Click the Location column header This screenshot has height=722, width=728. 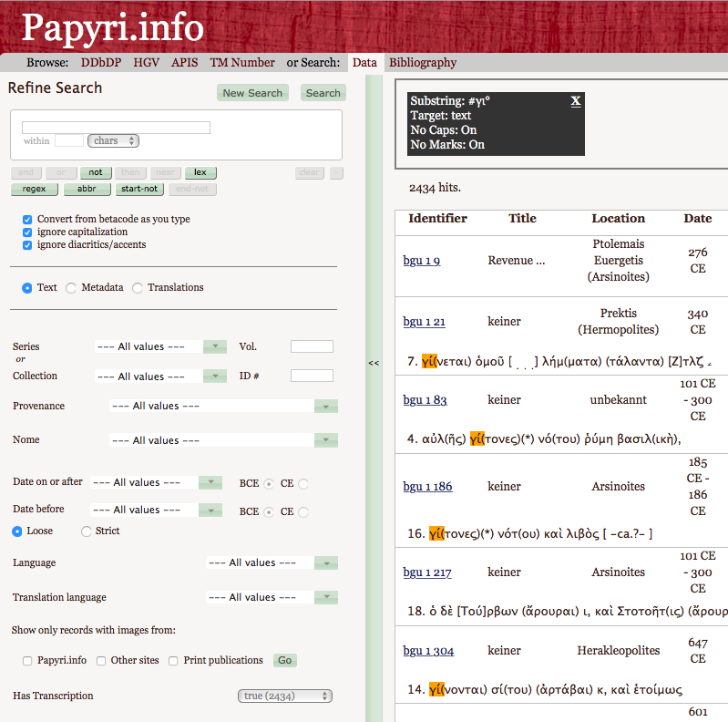618,219
